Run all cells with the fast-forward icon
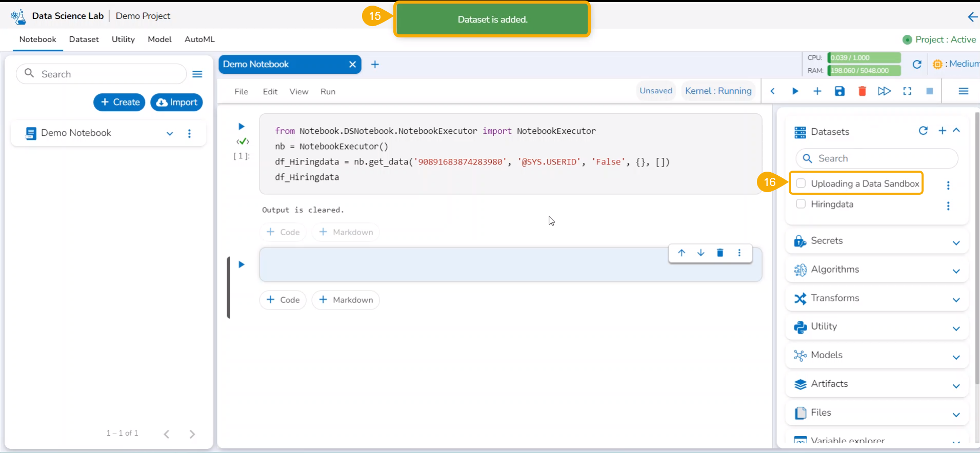Image resolution: width=980 pixels, height=453 pixels. pos(884,91)
